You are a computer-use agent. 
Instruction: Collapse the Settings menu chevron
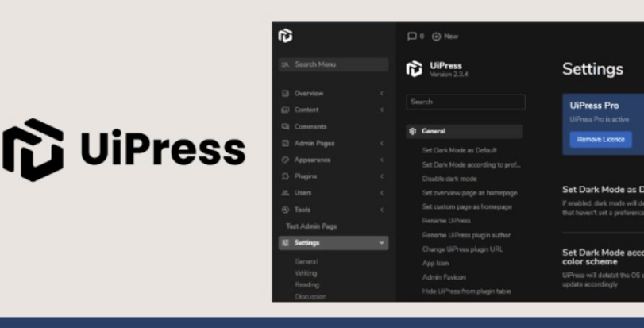pyautogui.click(x=381, y=243)
